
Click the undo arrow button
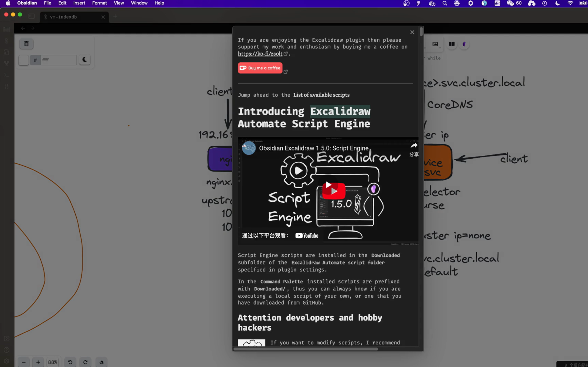70,362
